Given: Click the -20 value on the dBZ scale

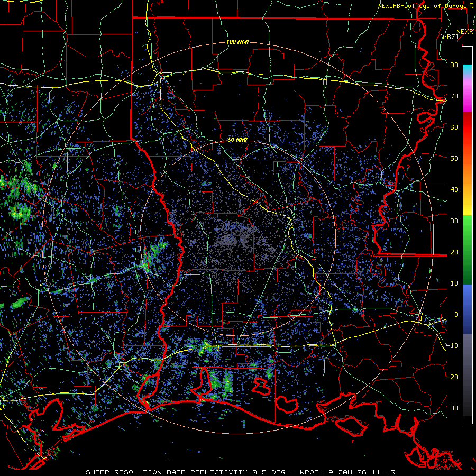Looking at the screenshot, I should tap(452, 377).
